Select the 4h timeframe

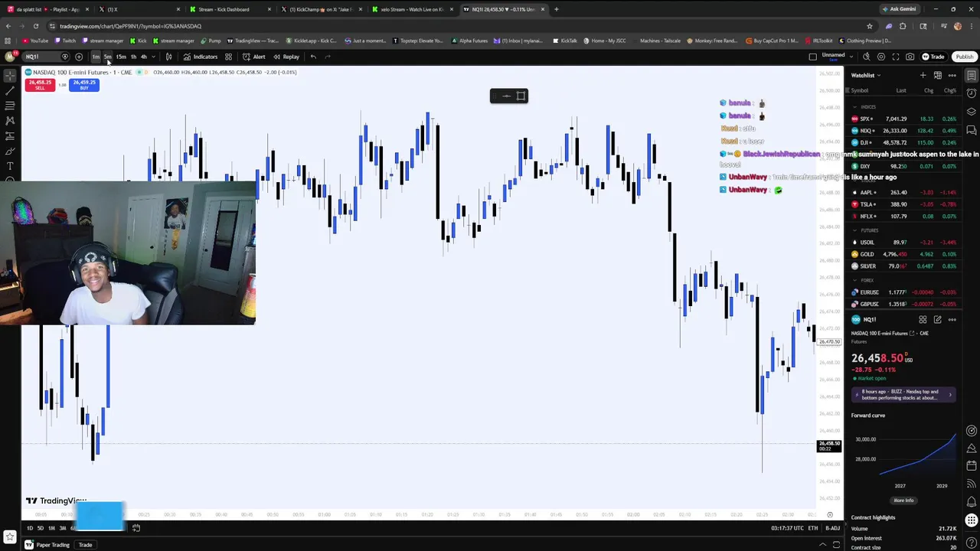click(x=143, y=57)
